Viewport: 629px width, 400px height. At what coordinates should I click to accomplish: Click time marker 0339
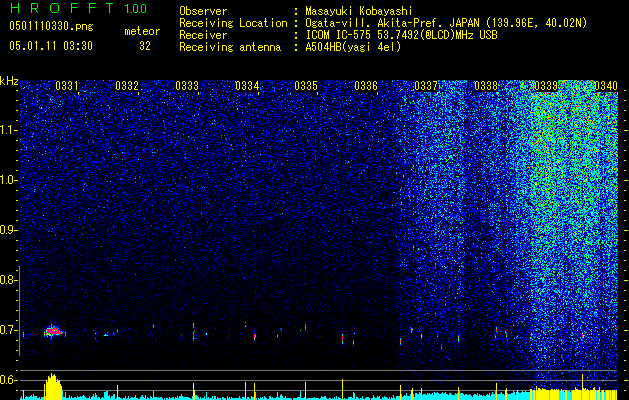click(546, 86)
